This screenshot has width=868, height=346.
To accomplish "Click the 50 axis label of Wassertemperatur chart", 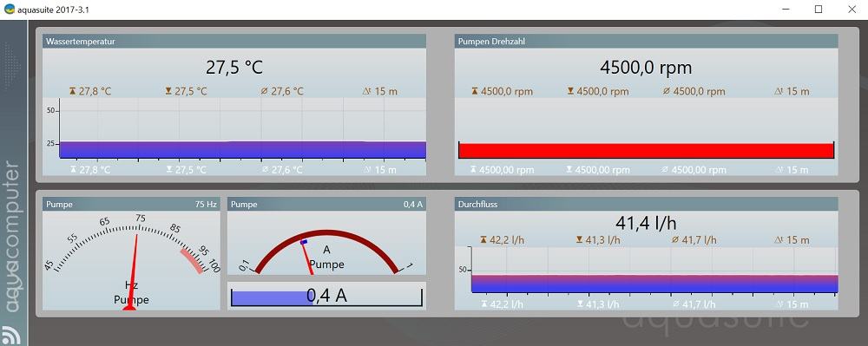I will [51, 110].
